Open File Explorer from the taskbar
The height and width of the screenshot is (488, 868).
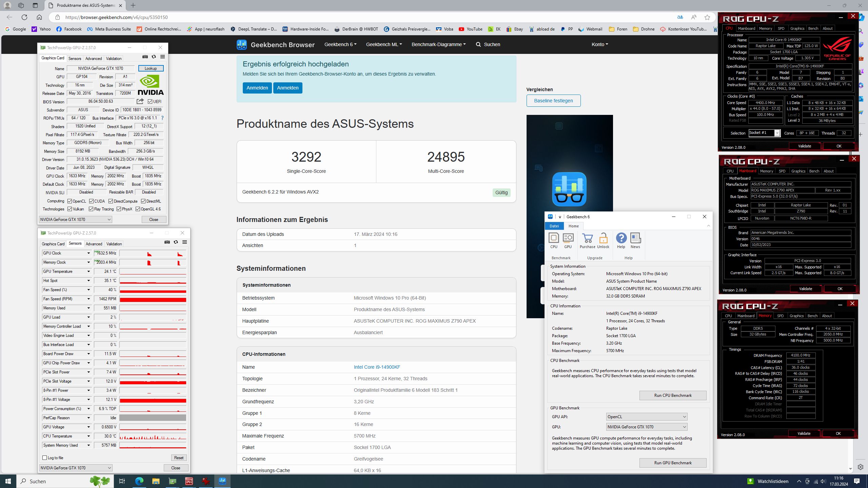[x=156, y=481]
